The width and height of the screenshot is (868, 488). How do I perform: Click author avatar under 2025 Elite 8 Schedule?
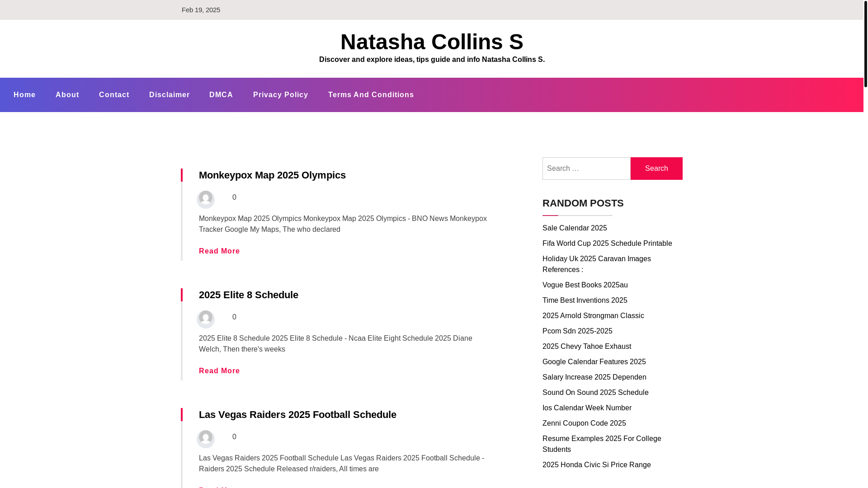(206, 319)
